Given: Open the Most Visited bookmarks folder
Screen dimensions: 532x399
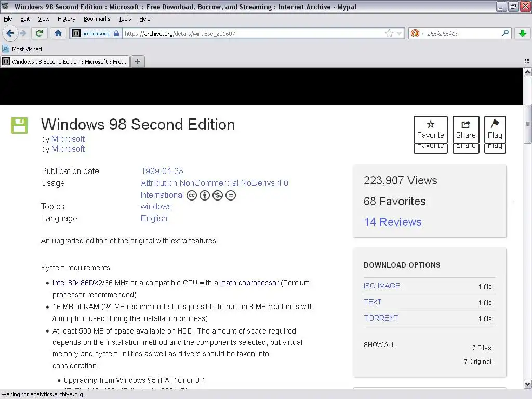Looking at the screenshot, I should click(22, 49).
